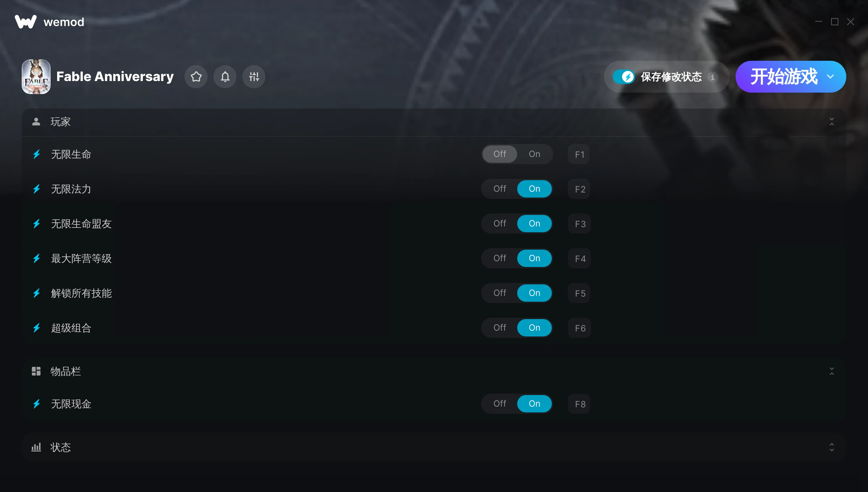Viewport: 868px width, 492px height.
Task: Collapse the 物品栏 section
Action: click(831, 371)
